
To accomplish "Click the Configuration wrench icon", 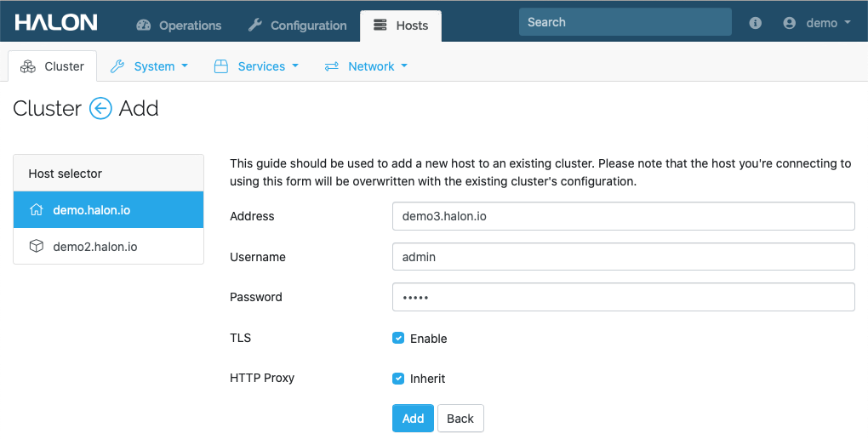I will (x=254, y=25).
